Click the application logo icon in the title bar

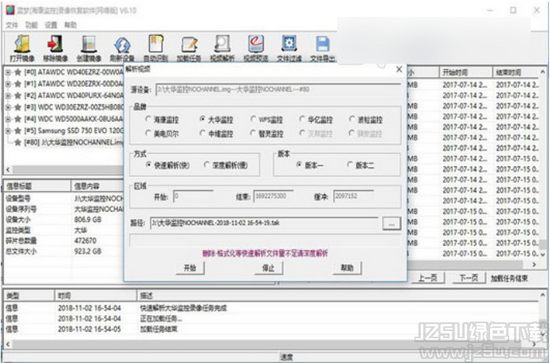click(x=10, y=10)
